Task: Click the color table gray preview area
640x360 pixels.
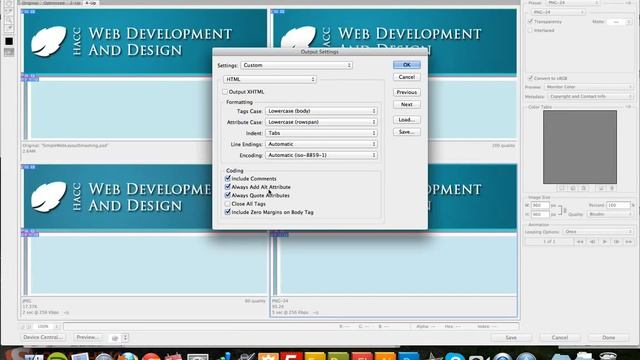Action: coord(580,147)
